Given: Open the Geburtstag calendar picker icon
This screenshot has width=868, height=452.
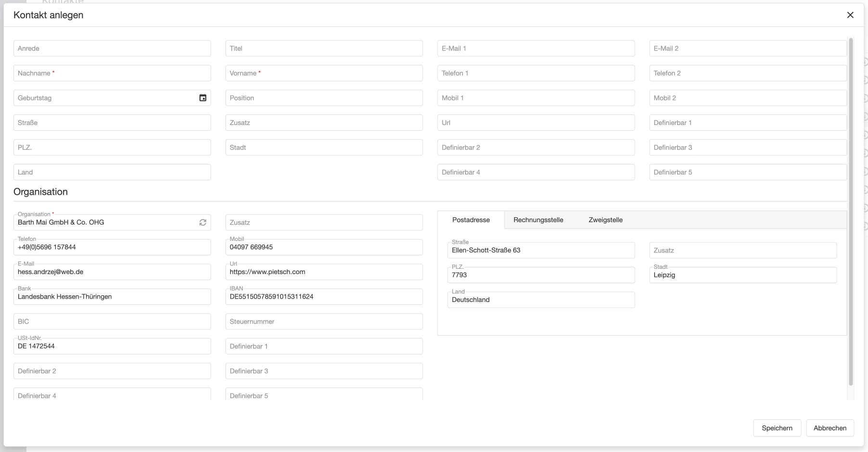Looking at the screenshot, I should tap(202, 98).
